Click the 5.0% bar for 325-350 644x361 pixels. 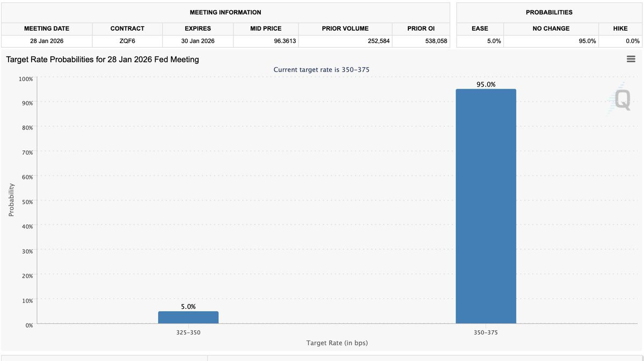click(188, 317)
